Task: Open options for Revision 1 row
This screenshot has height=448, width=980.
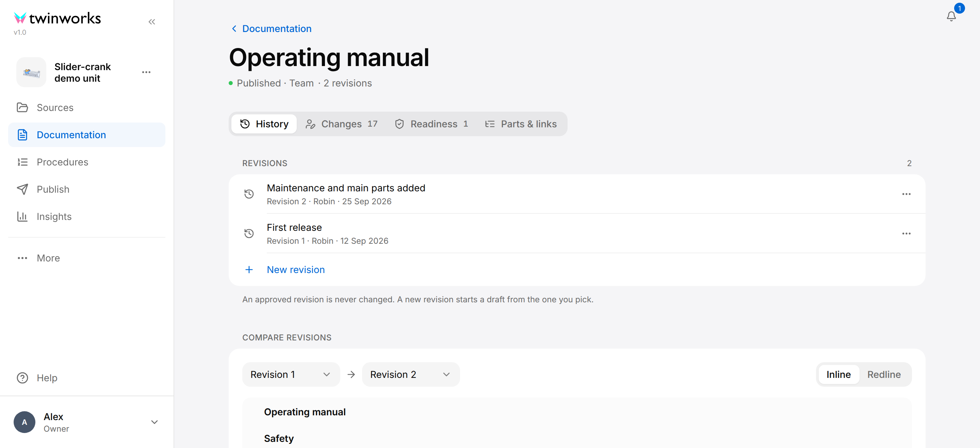Action: (x=906, y=234)
